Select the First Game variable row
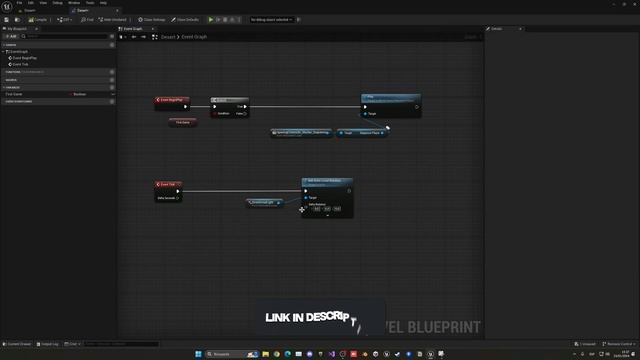Image resolution: width=640 pixels, height=360 pixels. (58, 94)
